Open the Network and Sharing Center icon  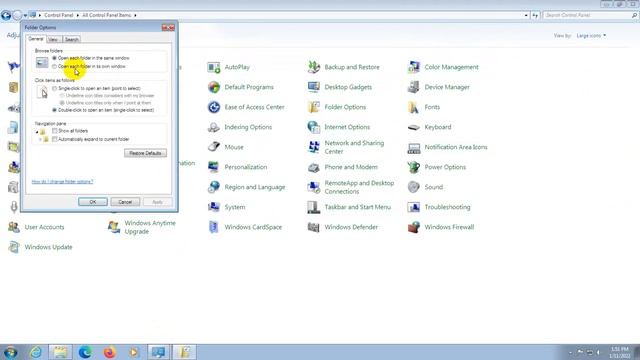pyautogui.click(x=314, y=147)
